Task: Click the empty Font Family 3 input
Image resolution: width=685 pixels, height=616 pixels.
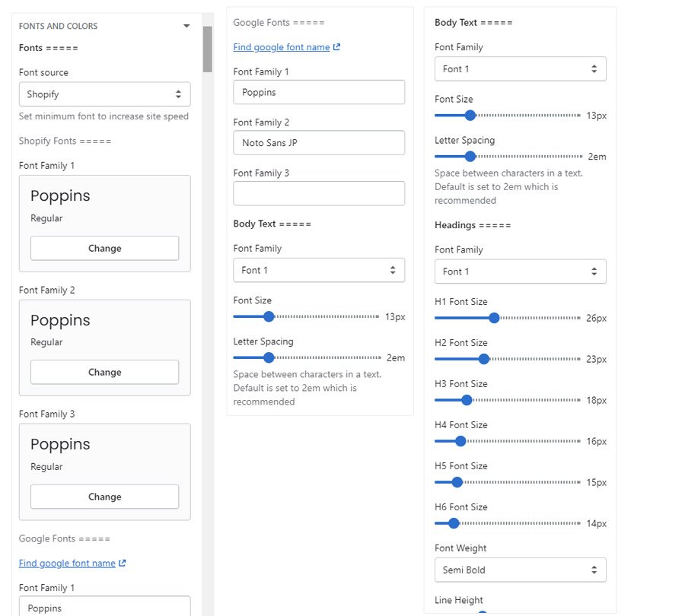Action: pos(319,193)
